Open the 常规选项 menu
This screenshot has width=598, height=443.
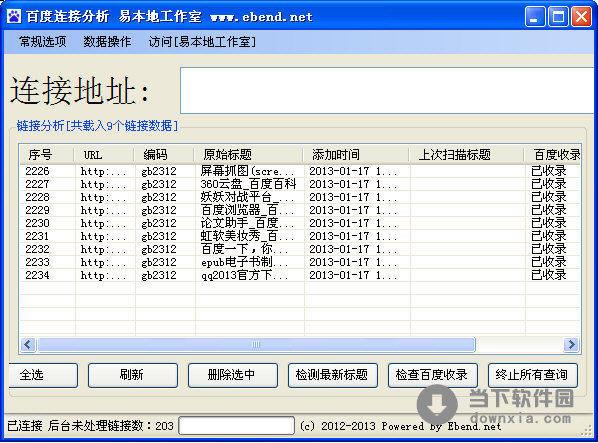coord(42,42)
